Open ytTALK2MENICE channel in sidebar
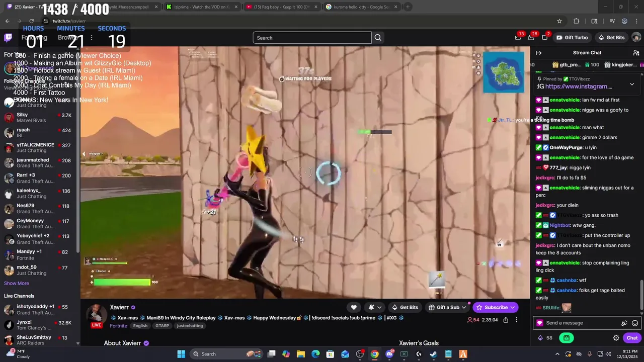 [x=38, y=148]
